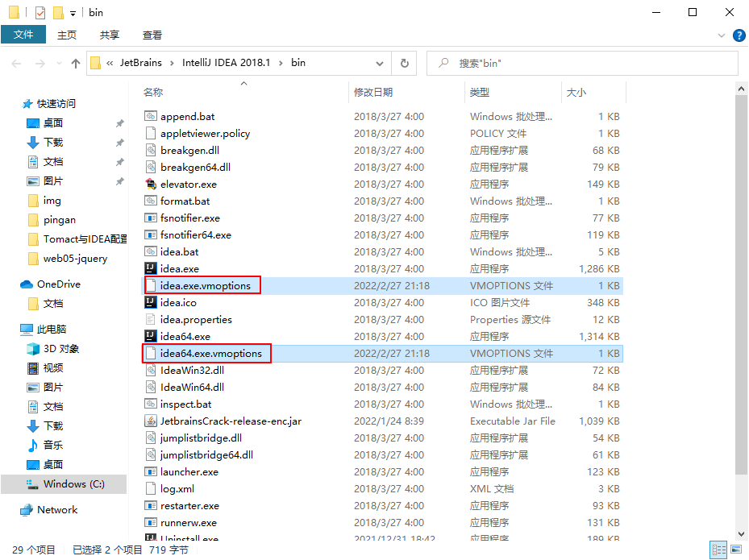Viewport: 749px width, 560px height.
Task: Click the fsnotifier.exe file icon
Action: point(151,218)
